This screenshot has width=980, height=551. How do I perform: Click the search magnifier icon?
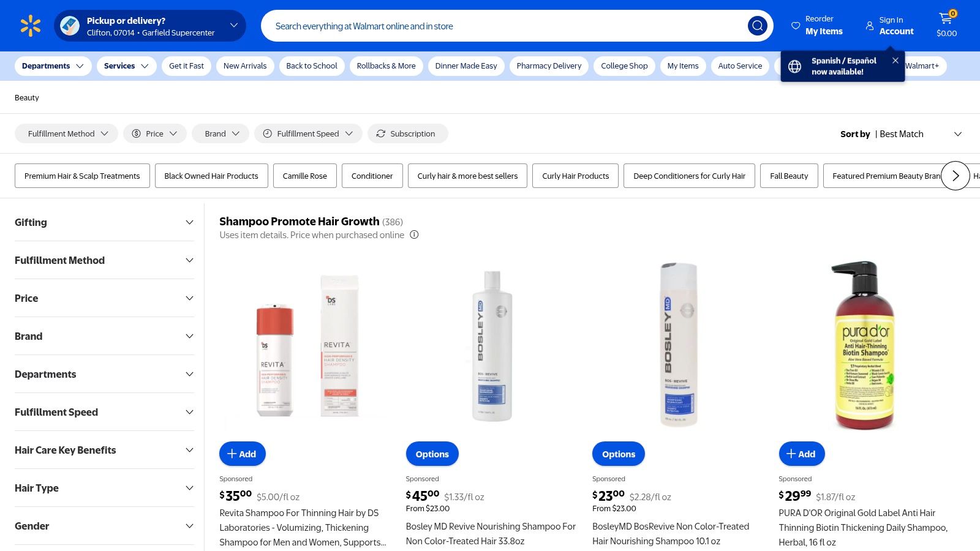(x=757, y=26)
